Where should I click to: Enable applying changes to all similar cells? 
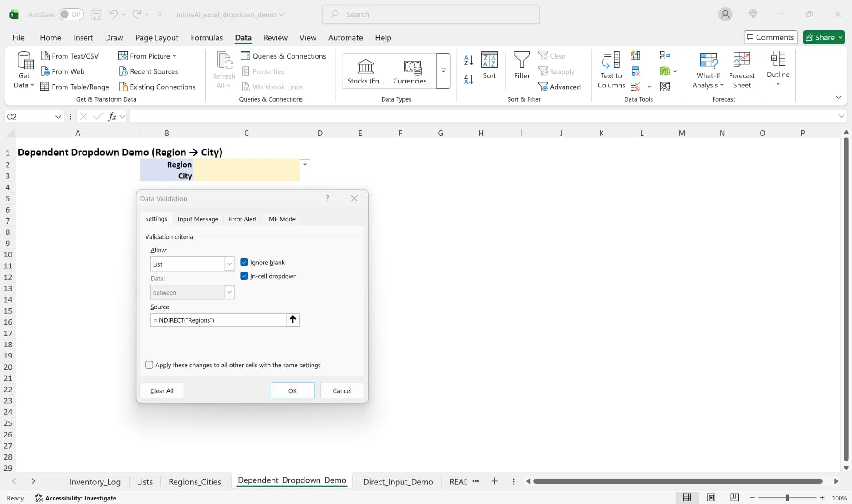coord(149,365)
